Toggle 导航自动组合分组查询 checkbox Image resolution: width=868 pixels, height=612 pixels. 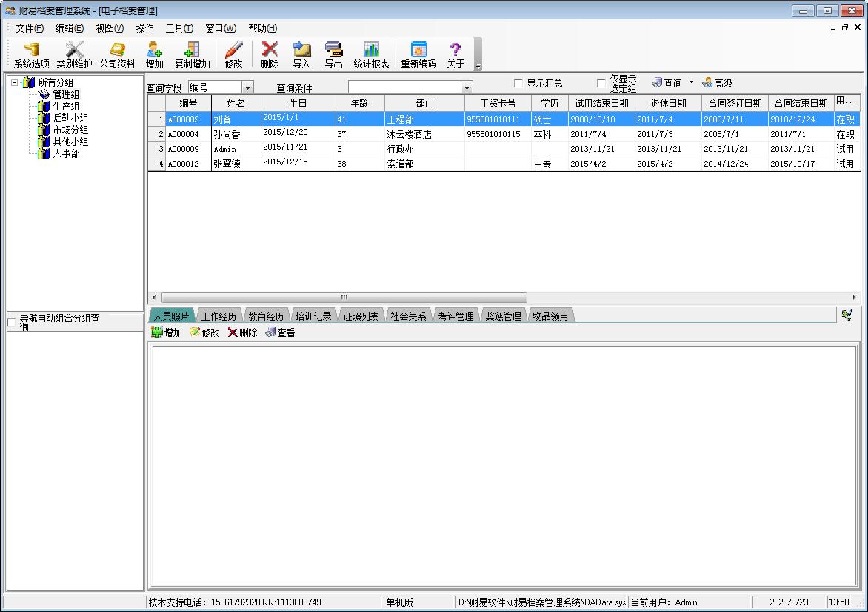tap(11, 322)
